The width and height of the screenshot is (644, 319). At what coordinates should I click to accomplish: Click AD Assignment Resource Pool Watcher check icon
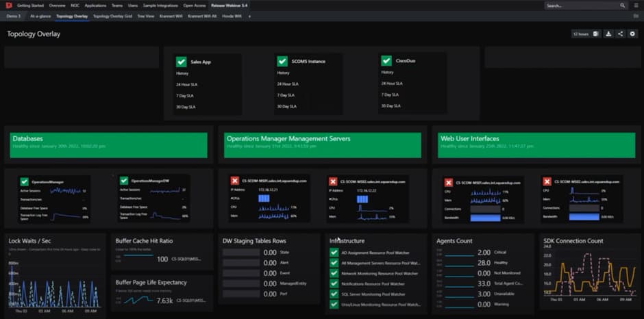click(x=334, y=253)
